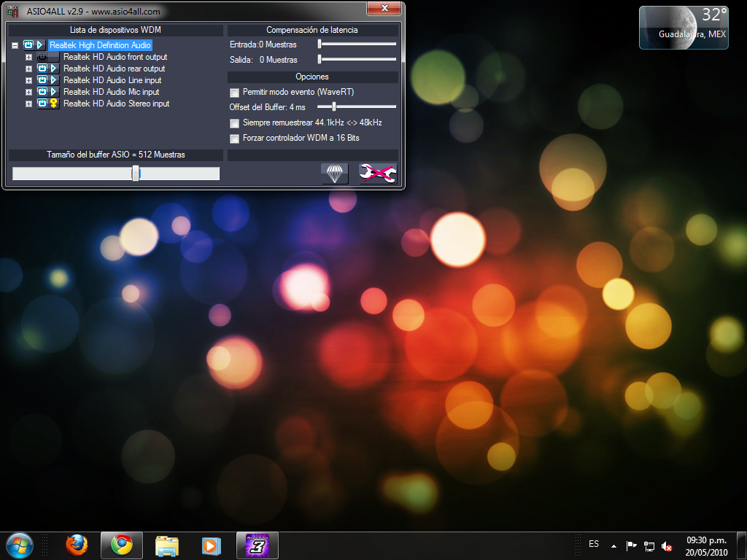The image size is (747, 560).
Task: Click Guadalajara weather desktop gadget
Action: click(x=684, y=28)
